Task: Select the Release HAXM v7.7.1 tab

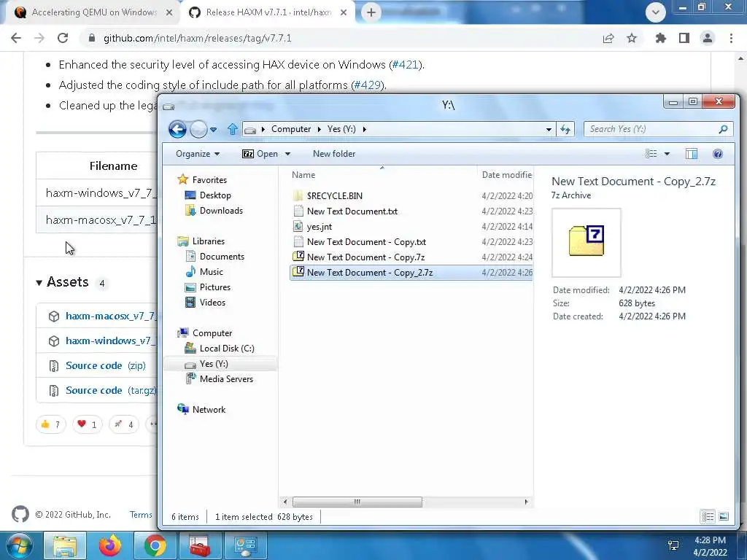Action: pos(268,12)
